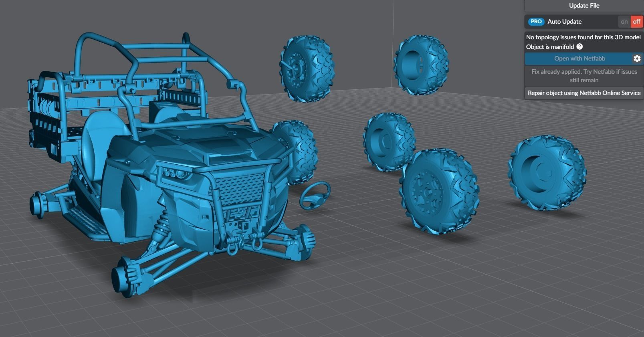Select the steering wheel part
The image size is (644, 337).
click(315, 195)
